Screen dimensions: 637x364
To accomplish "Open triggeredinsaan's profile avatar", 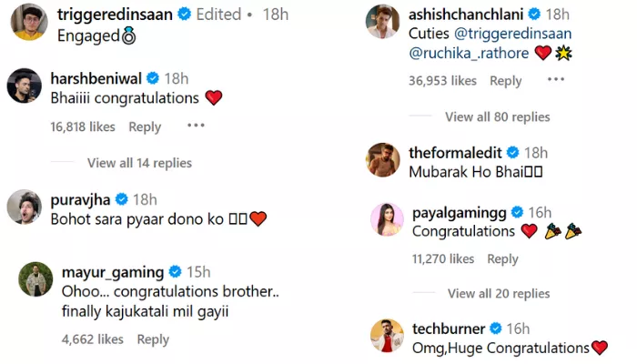I will click(28, 22).
